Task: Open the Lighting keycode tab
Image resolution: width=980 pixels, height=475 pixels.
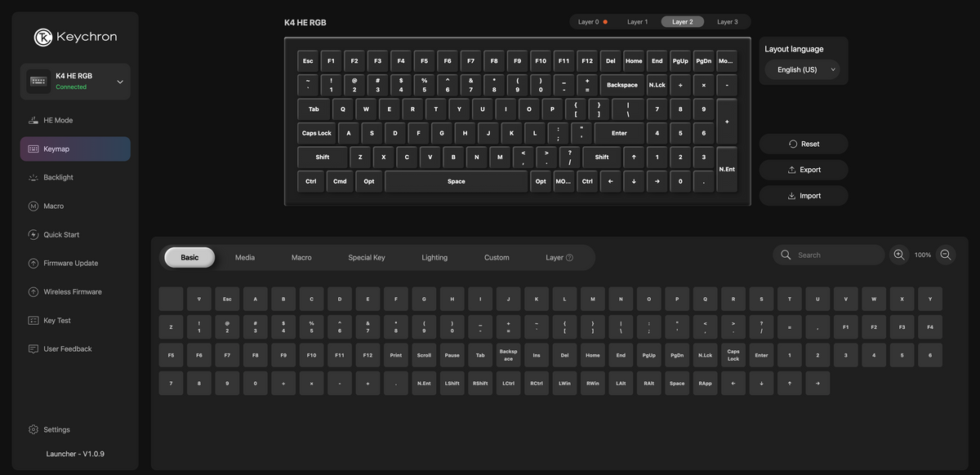Action: click(434, 257)
